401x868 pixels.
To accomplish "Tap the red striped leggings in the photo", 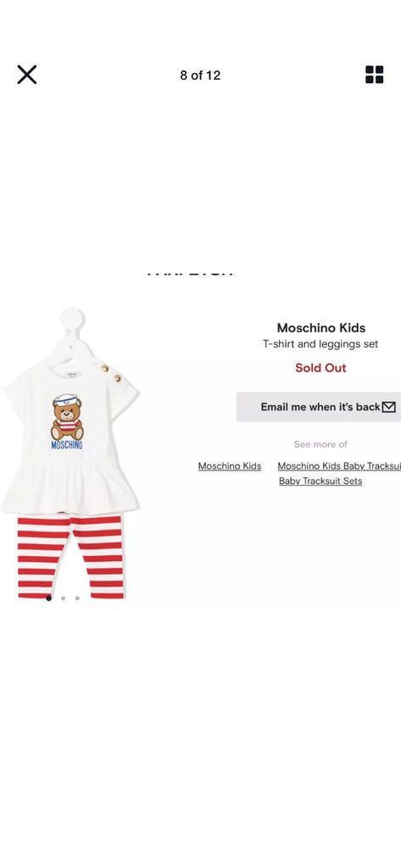I will pyautogui.click(x=70, y=556).
